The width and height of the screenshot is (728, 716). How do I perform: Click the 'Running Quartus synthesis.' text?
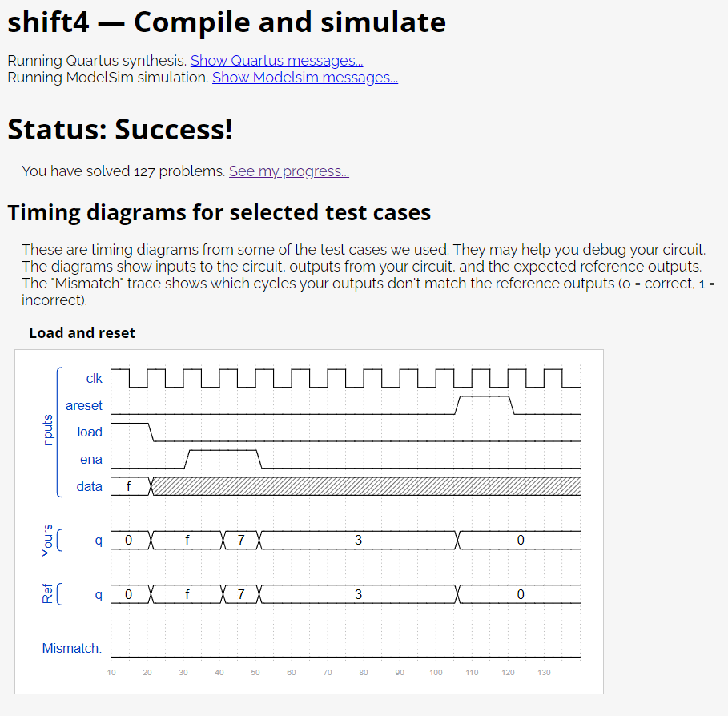[x=98, y=61]
